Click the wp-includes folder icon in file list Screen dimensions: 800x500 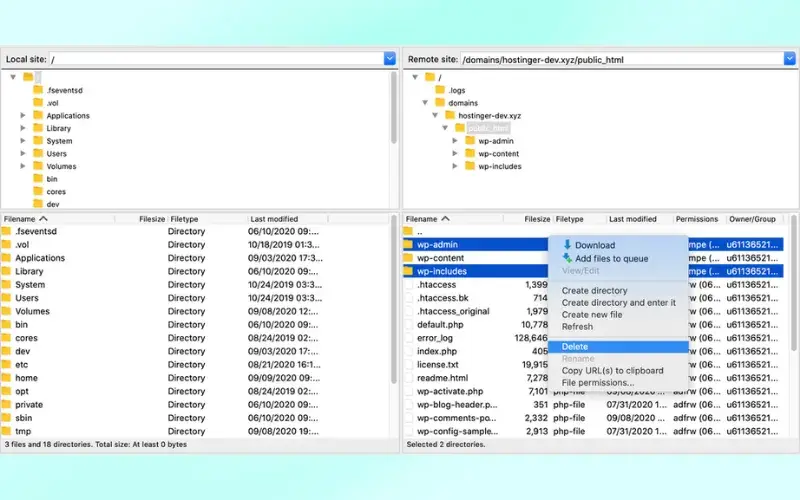tap(408, 271)
